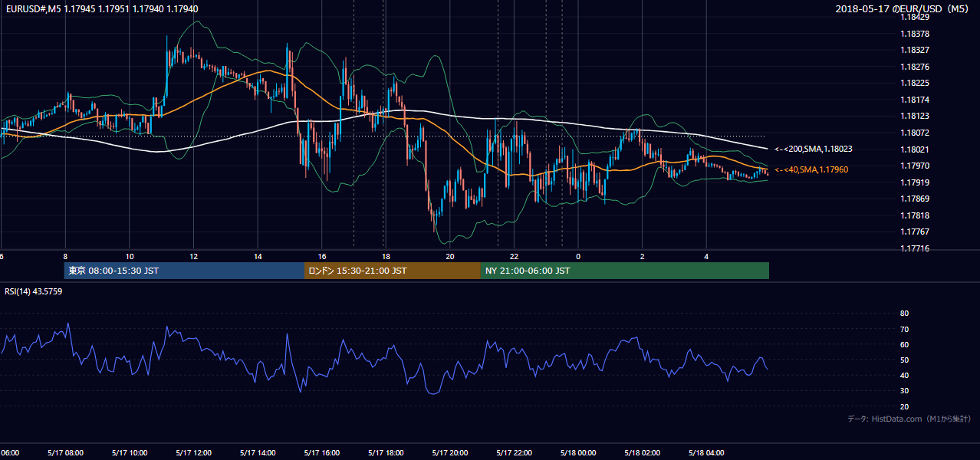Click the HistData.com data credit text
This screenshot has height=460, width=980.
click(x=909, y=419)
